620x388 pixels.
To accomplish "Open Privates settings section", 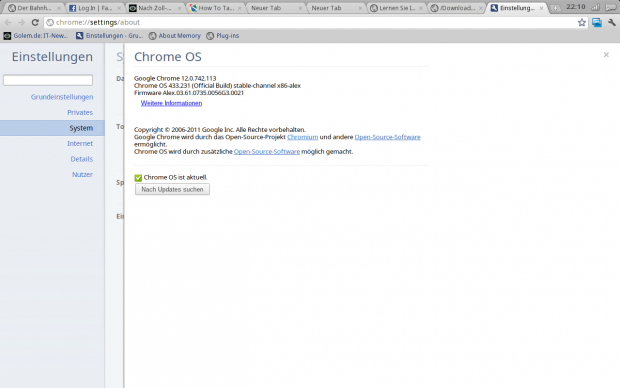I will tap(80, 112).
